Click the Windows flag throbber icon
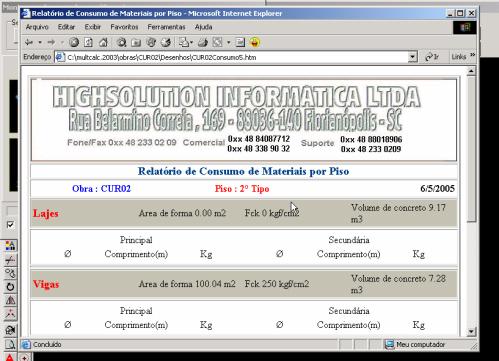 (x=465, y=28)
